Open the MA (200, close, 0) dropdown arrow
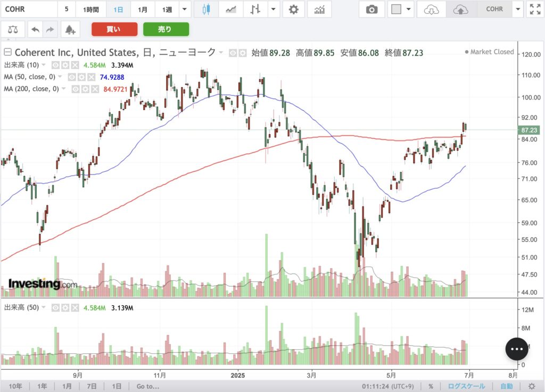The width and height of the screenshot is (545, 392). pos(64,89)
